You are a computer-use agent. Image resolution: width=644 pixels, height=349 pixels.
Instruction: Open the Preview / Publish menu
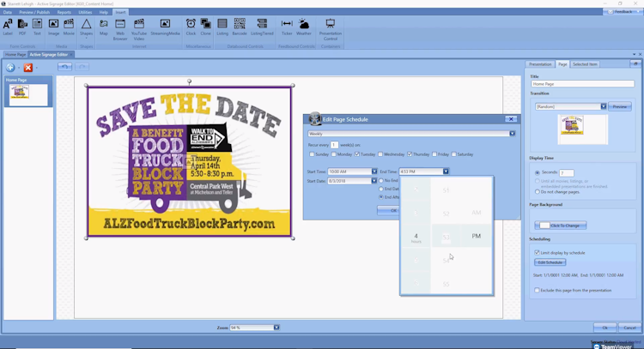click(34, 12)
